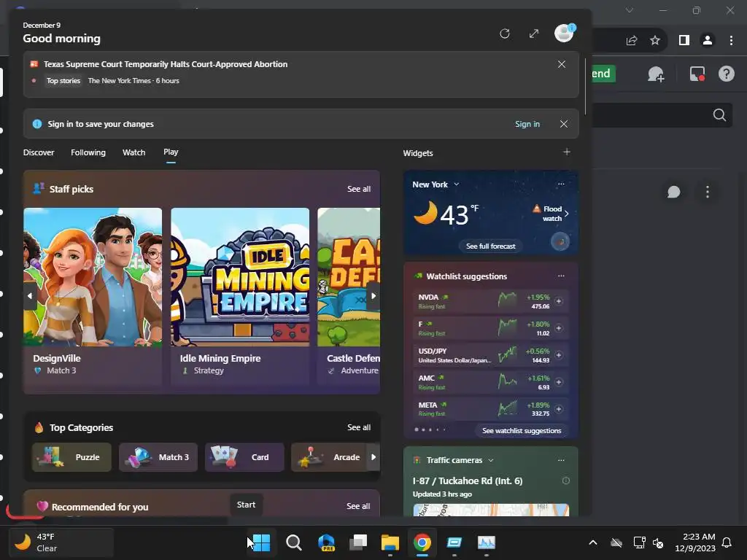Image resolution: width=747 pixels, height=560 pixels.
Task: Click the help question mark icon
Action: 727,74
